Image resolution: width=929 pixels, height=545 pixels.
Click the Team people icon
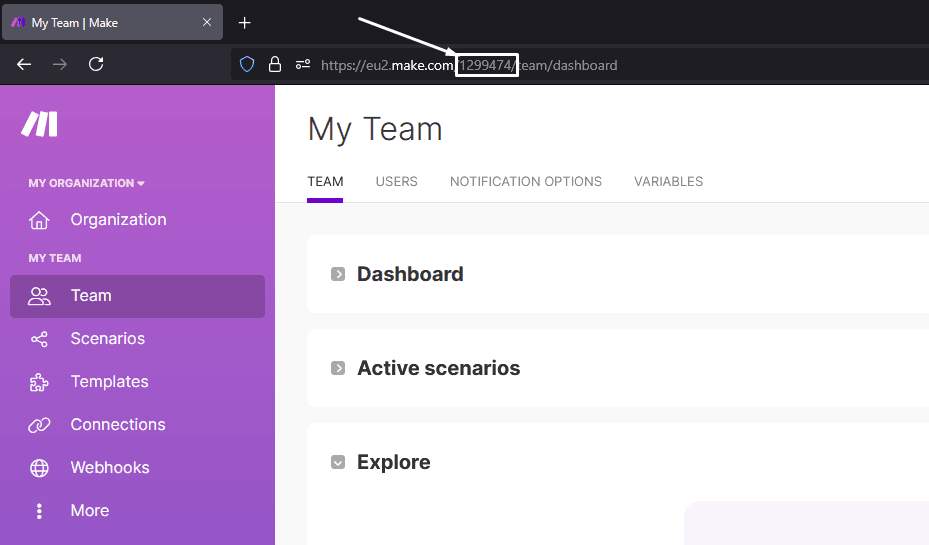click(x=39, y=296)
